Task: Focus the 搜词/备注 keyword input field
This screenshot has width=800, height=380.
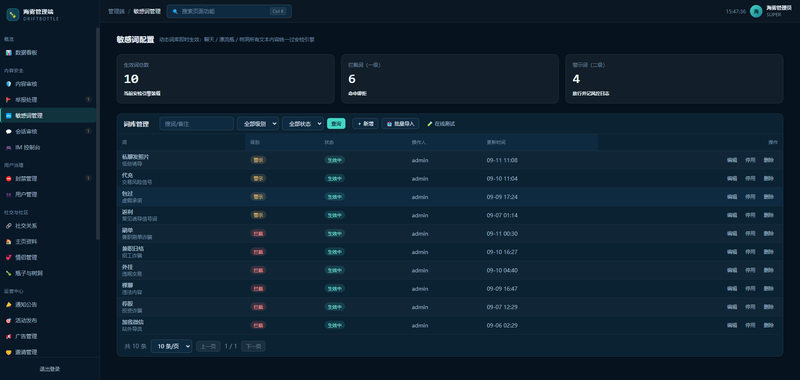Action: click(196, 123)
